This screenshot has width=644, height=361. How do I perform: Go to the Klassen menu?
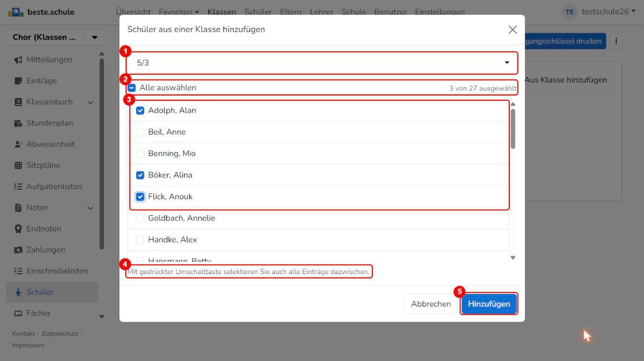(222, 12)
